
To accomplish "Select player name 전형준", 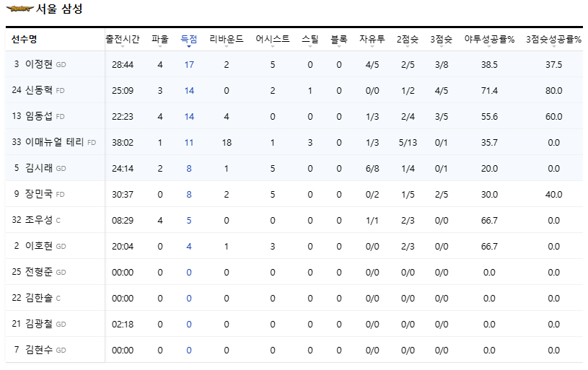I will (x=39, y=272).
